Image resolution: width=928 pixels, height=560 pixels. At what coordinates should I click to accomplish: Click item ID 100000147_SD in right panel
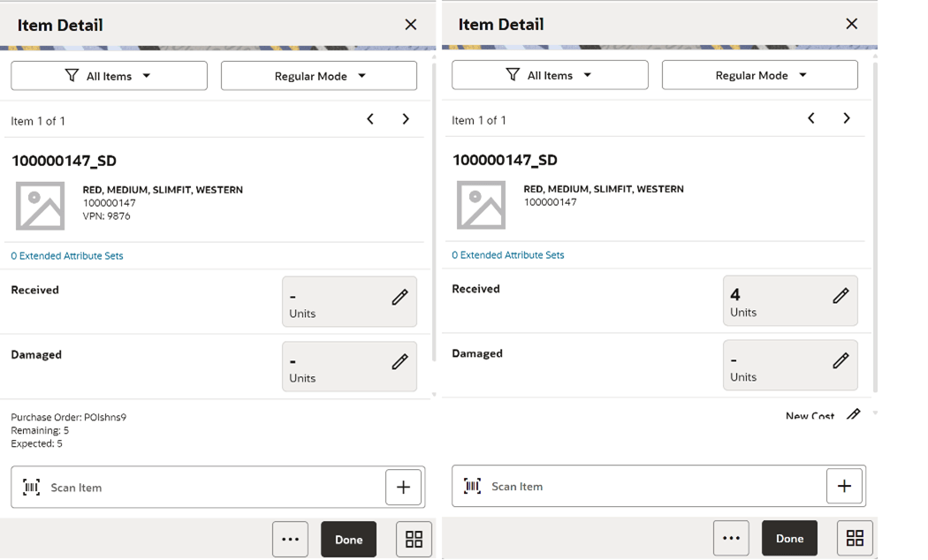pos(505,160)
